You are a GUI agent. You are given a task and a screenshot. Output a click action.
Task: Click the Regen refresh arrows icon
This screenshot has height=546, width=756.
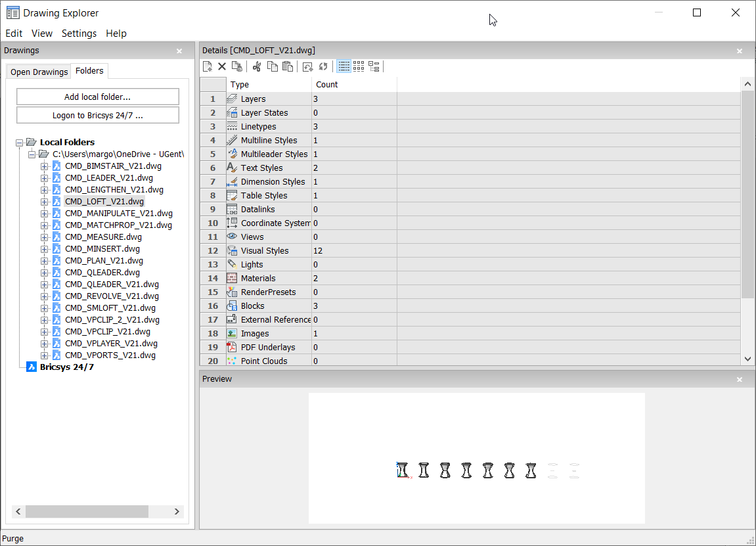pyautogui.click(x=323, y=66)
